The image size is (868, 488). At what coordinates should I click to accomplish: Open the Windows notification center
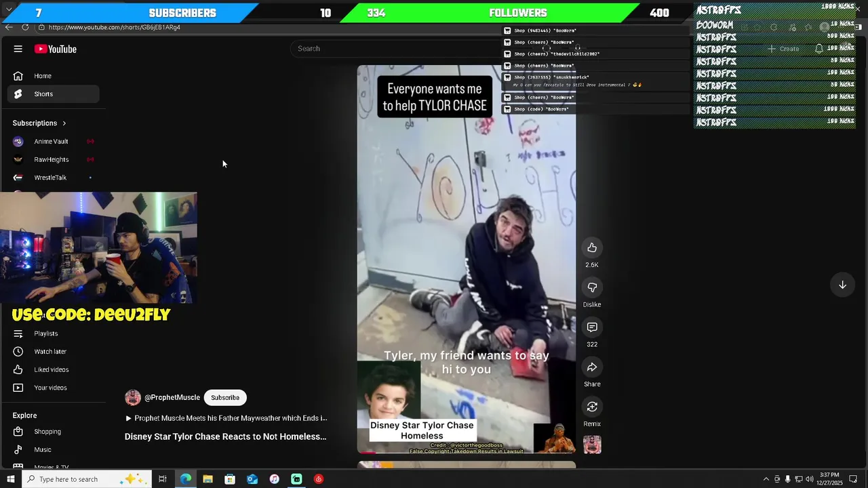click(x=853, y=479)
